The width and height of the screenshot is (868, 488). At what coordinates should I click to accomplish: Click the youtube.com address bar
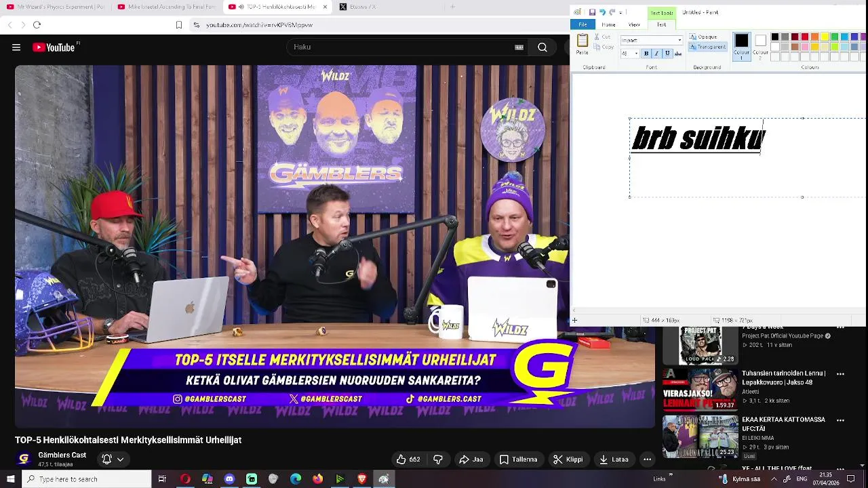click(x=380, y=25)
